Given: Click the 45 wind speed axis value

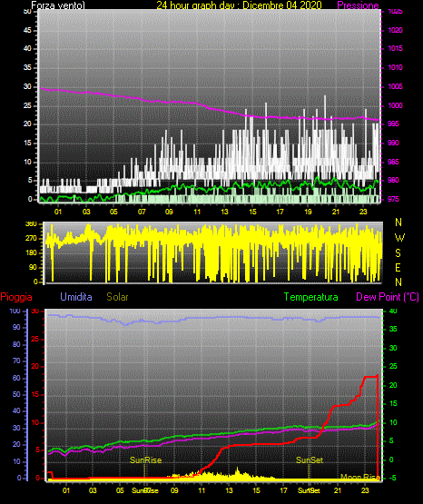Looking at the screenshot, I should click(x=27, y=30).
